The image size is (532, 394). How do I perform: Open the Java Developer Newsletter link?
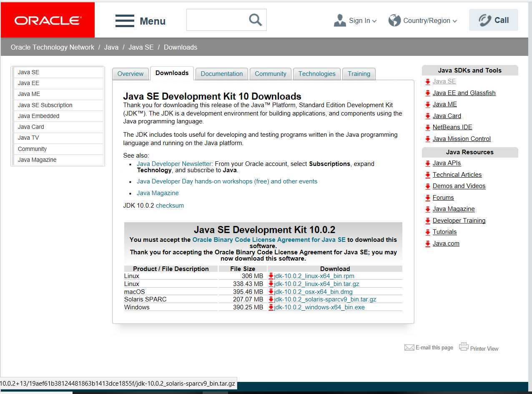(174, 164)
